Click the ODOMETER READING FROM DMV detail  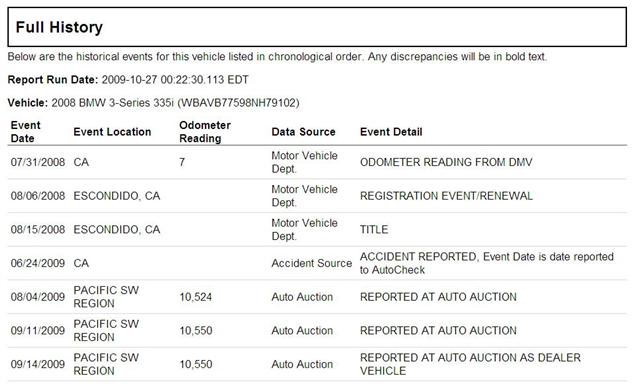[x=446, y=162]
